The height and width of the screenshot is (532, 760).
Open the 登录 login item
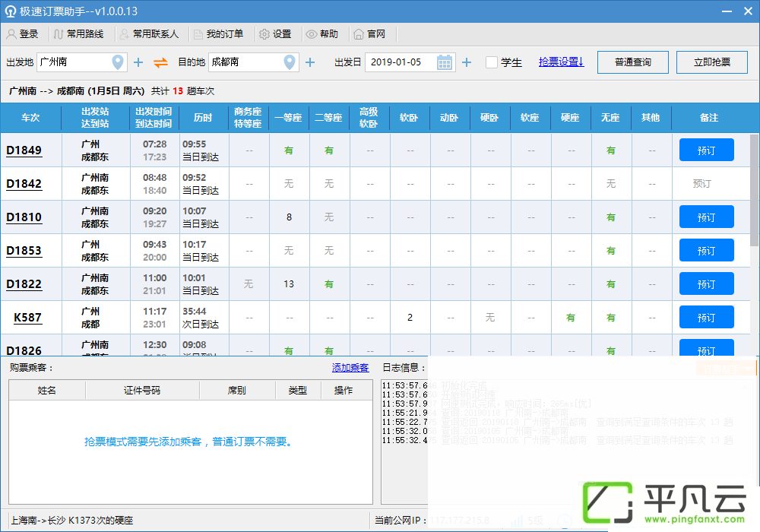point(22,34)
